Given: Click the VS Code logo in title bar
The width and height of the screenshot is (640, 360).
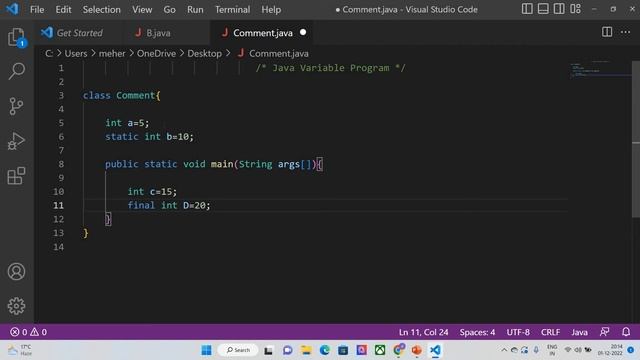Looking at the screenshot, I should click(12, 9).
